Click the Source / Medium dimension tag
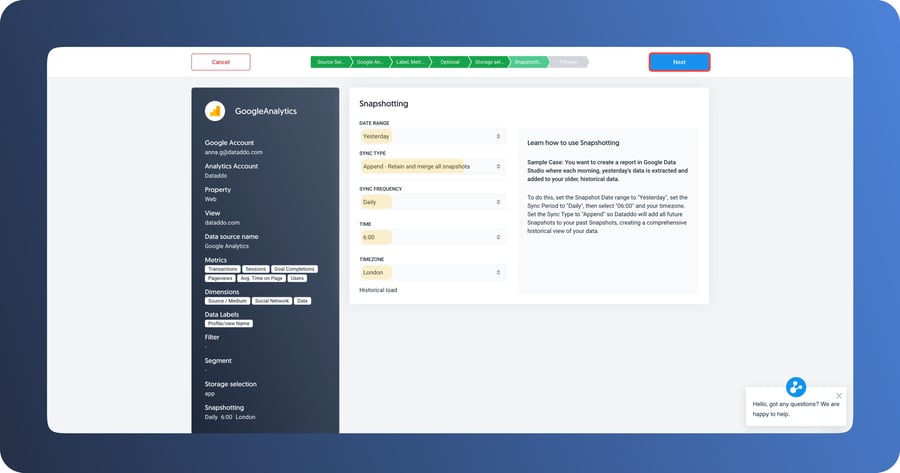This screenshot has height=473, width=900. (x=227, y=301)
